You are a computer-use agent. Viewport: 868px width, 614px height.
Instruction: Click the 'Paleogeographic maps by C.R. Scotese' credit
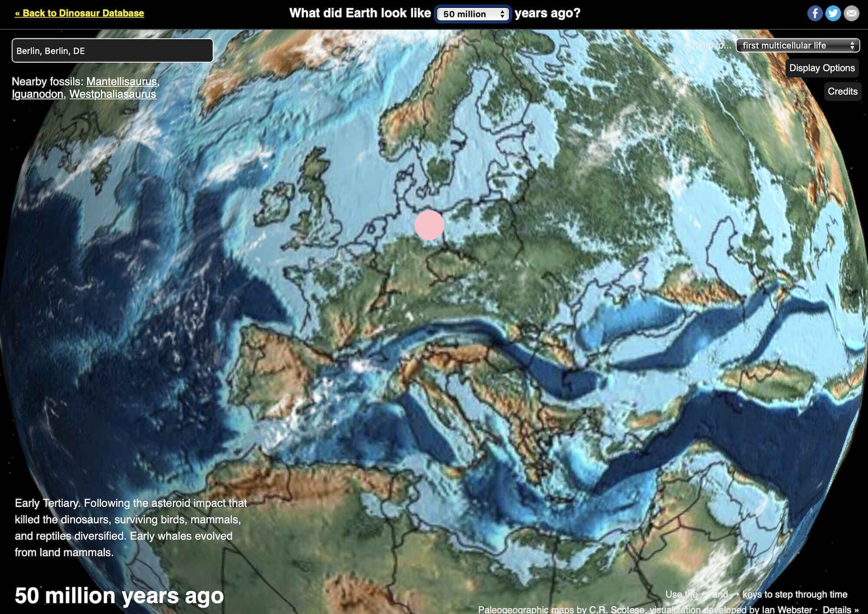(x=561, y=609)
